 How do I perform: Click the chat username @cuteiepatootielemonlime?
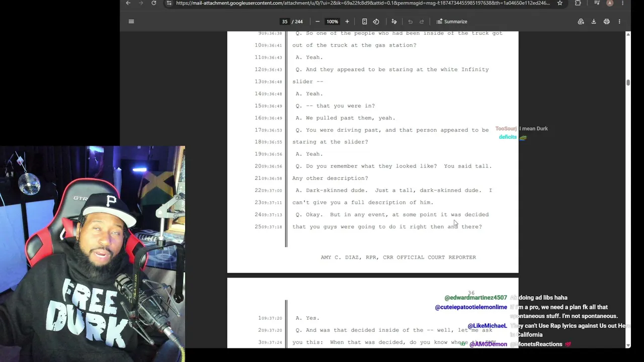pos(471,307)
